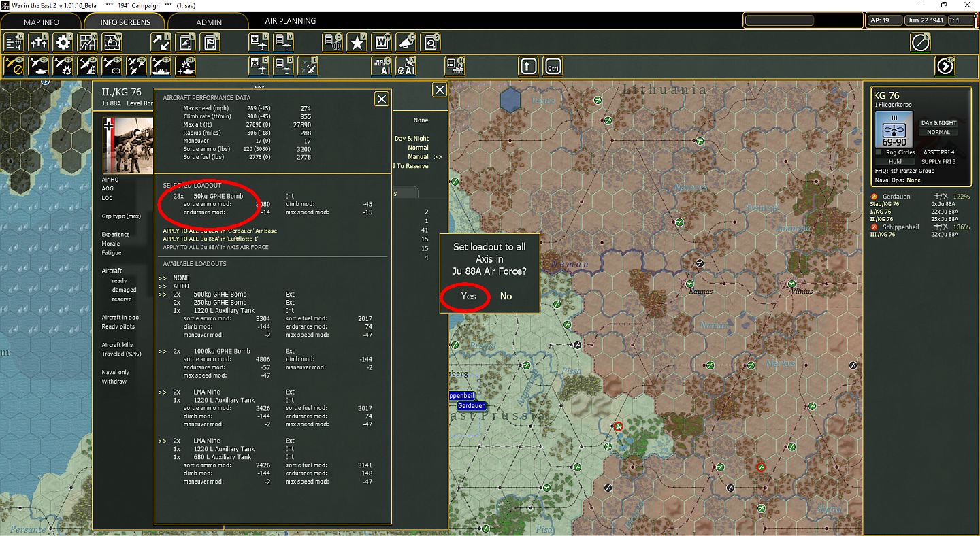Viewport: 980px width, 536px height.
Task: Switch to the ADMIN tab
Action: [x=209, y=22]
